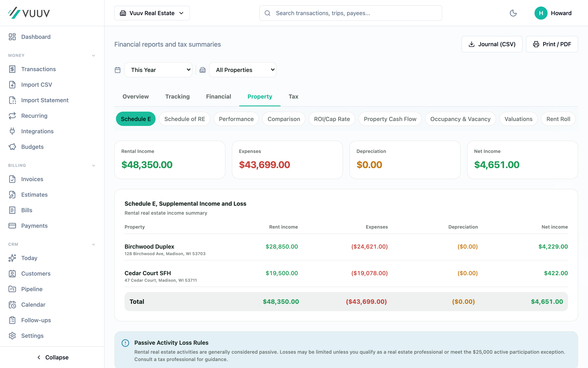Screen dimensions: 588x368
Task: Click Birchwood Duplex net income $4,229.00
Action: [x=553, y=247]
